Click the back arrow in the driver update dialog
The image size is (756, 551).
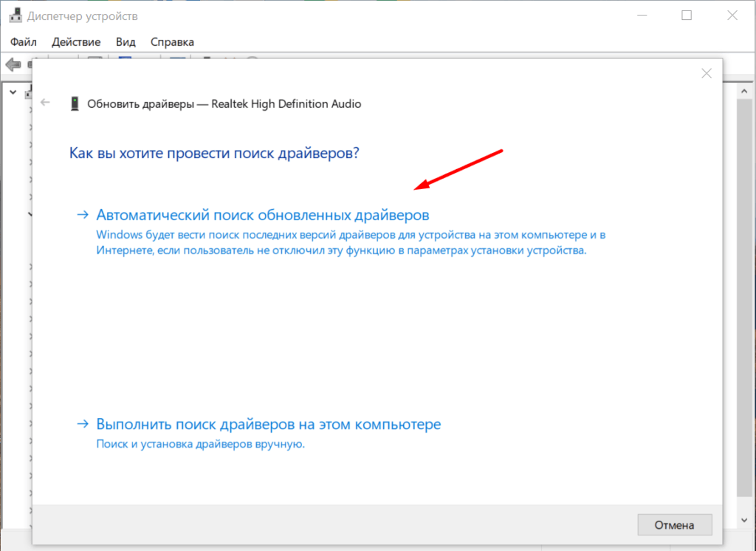pos(47,103)
